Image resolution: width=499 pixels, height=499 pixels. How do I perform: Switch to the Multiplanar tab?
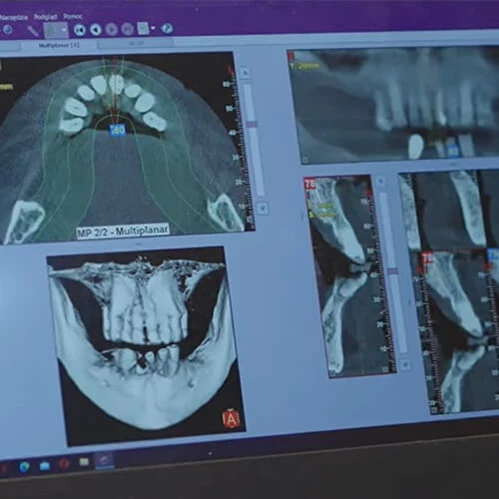[59, 45]
